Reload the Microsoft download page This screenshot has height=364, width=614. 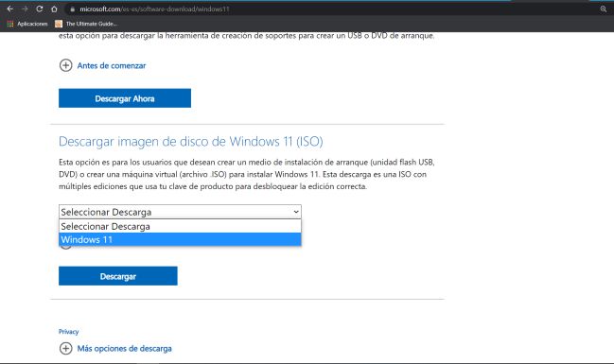39,9
